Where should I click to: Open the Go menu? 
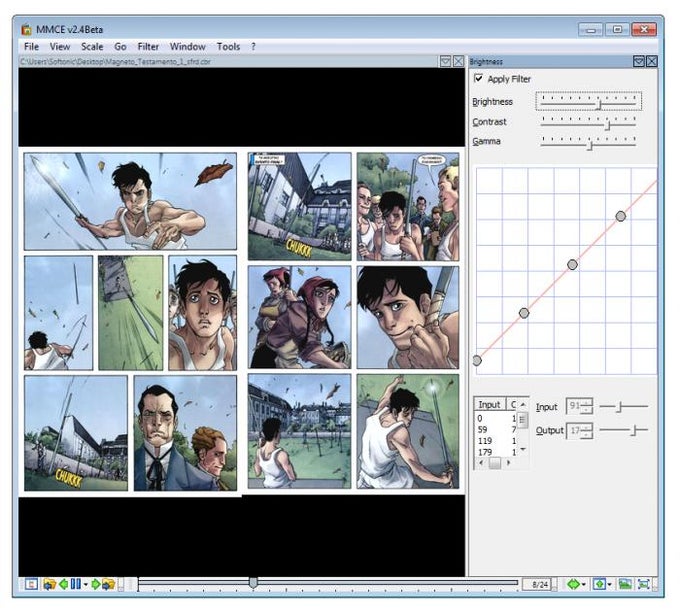[x=120, y=46]
